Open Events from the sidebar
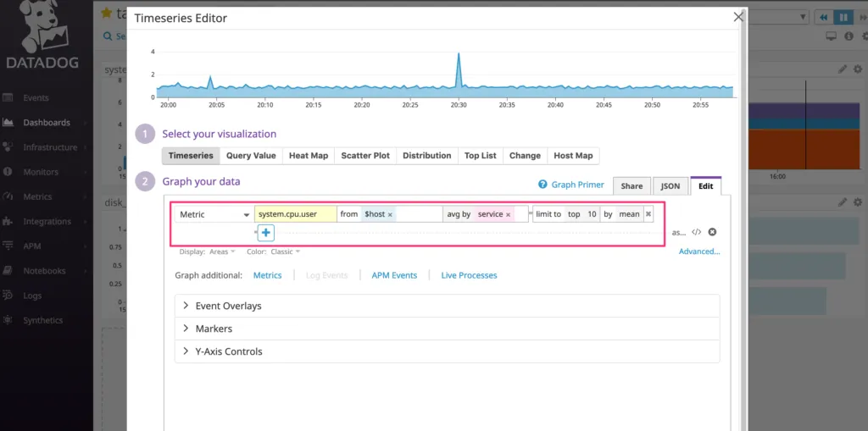The height and width of the screenshot is (431, 868). 36,98
